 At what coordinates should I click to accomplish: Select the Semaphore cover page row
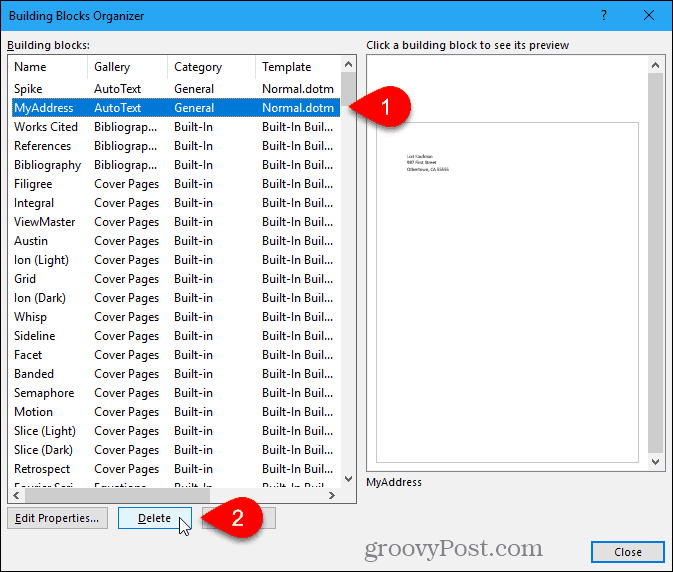pyautogui.click(x=176, y=393)
